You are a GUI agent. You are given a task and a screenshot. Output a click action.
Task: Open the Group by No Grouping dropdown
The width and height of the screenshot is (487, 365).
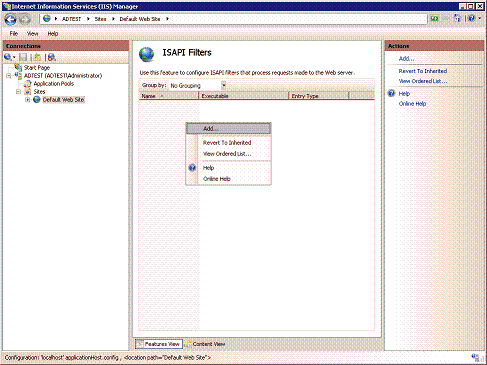coord(197,85)
